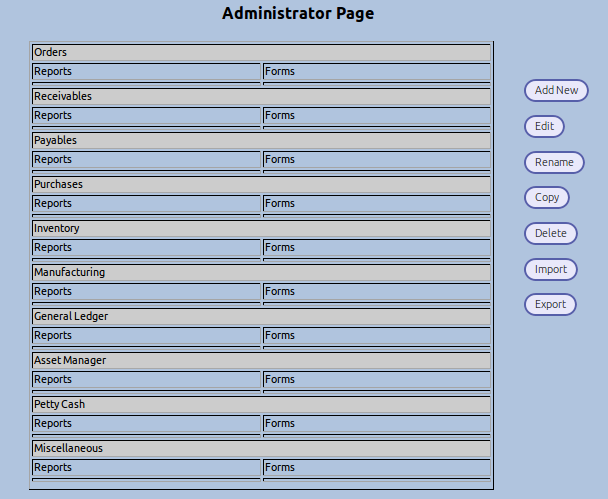Open Forms under the Inventory section
The height and width of the screenshot is (499, 608).
pos(376,248)
